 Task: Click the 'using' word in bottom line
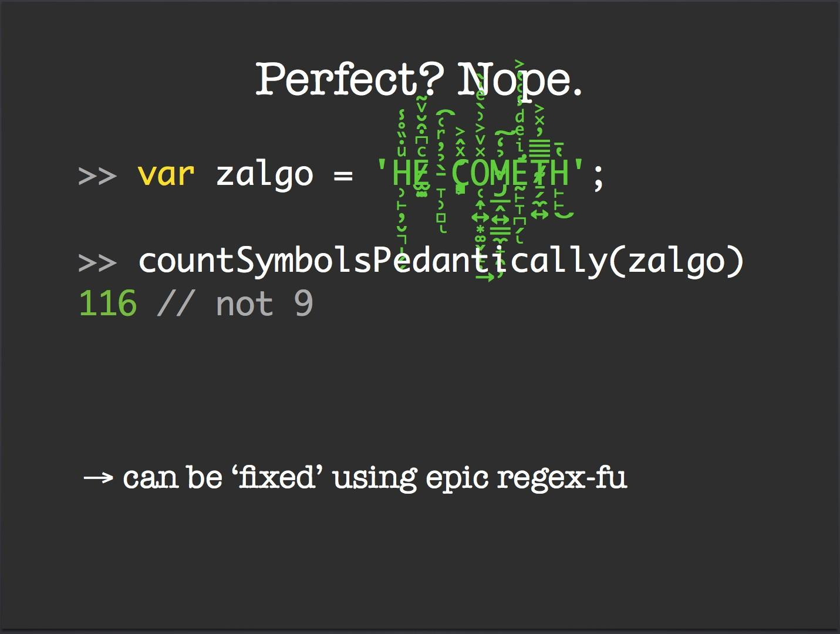coord(375,479)
